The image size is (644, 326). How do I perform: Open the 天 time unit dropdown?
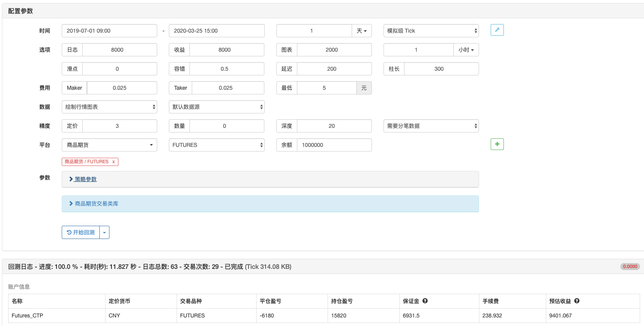(x=361, y=31)
